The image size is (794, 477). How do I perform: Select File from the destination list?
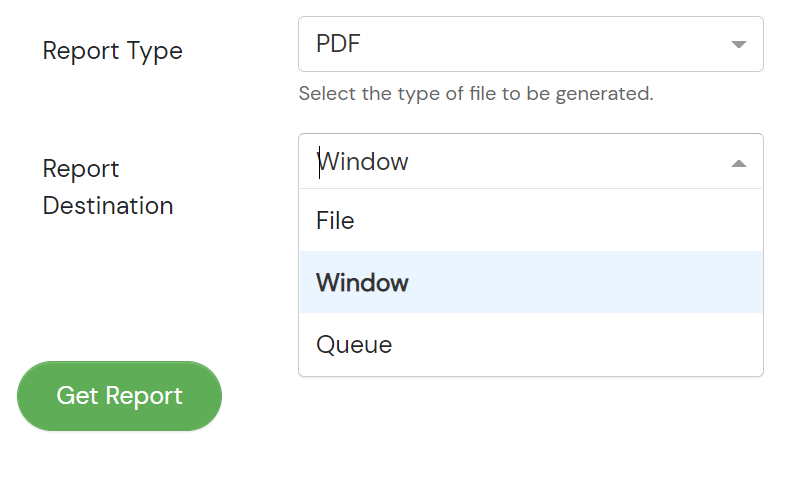(531, 220)
